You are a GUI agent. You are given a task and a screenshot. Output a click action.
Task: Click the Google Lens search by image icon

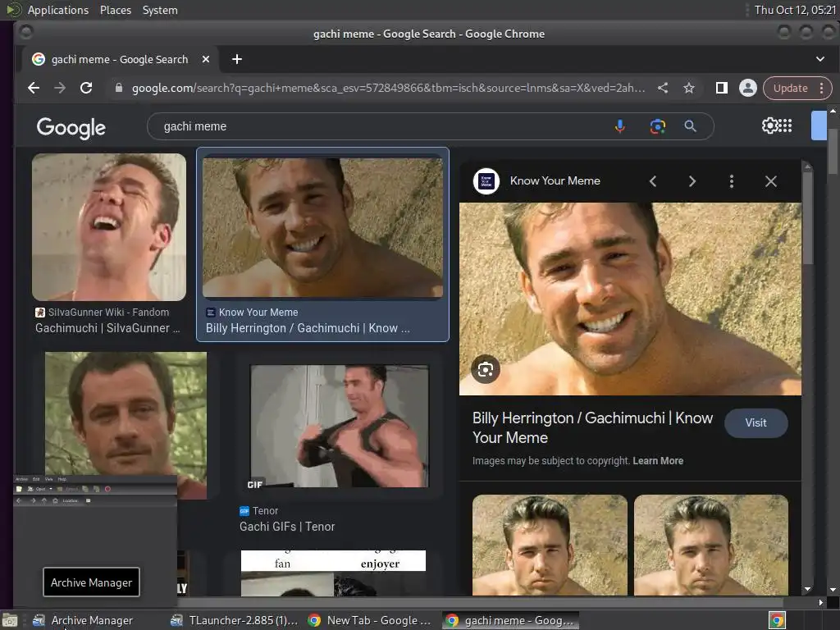(x=657, y=126)
